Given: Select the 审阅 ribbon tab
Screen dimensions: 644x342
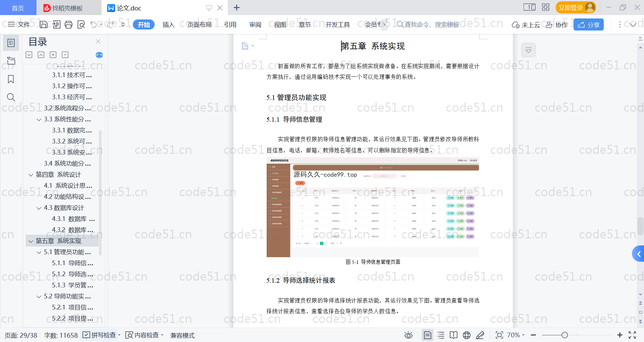Looking at the screenshot, I should tap(255, 24).
